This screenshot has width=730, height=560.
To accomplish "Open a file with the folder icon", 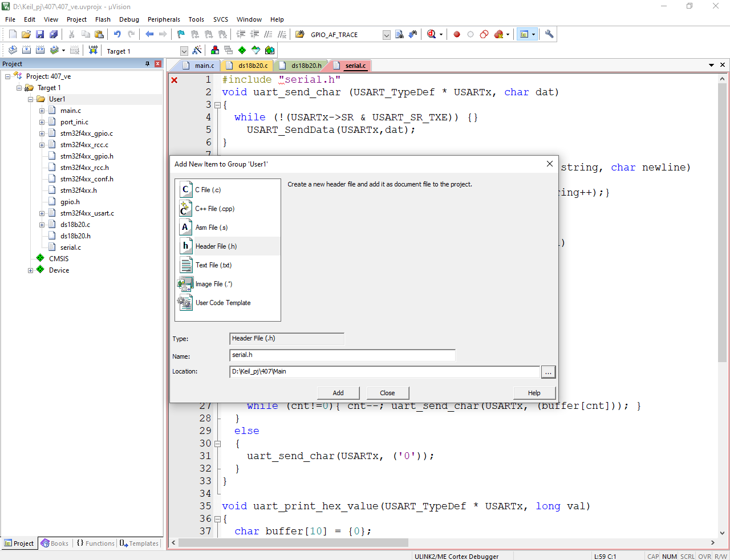I will 26,34.
